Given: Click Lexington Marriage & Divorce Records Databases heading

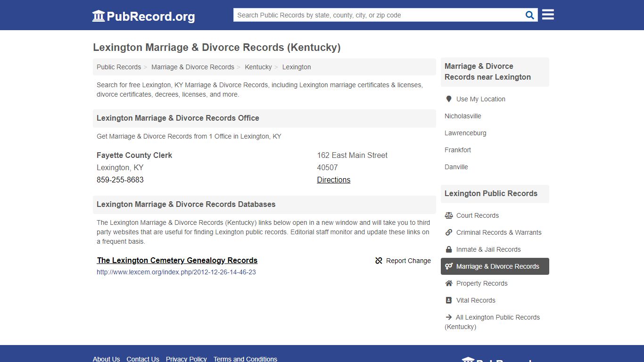Looking at the screenshot, I should coord(186,204).
